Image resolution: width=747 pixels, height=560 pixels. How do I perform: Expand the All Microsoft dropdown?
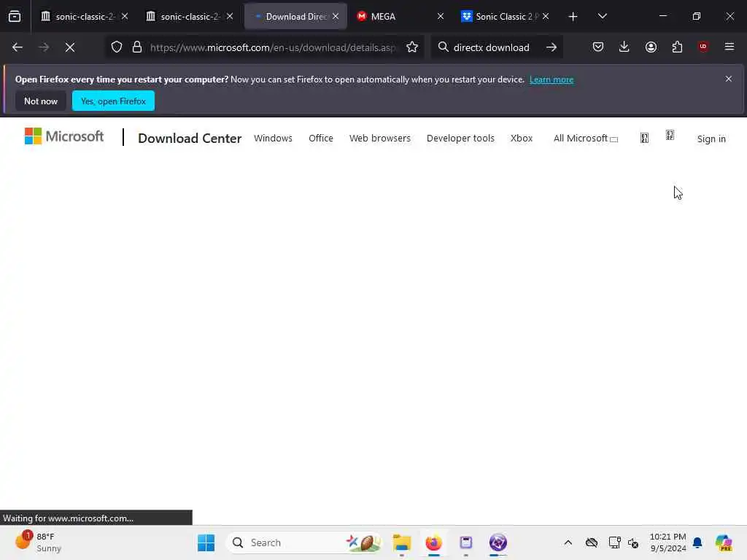(586, 138)
